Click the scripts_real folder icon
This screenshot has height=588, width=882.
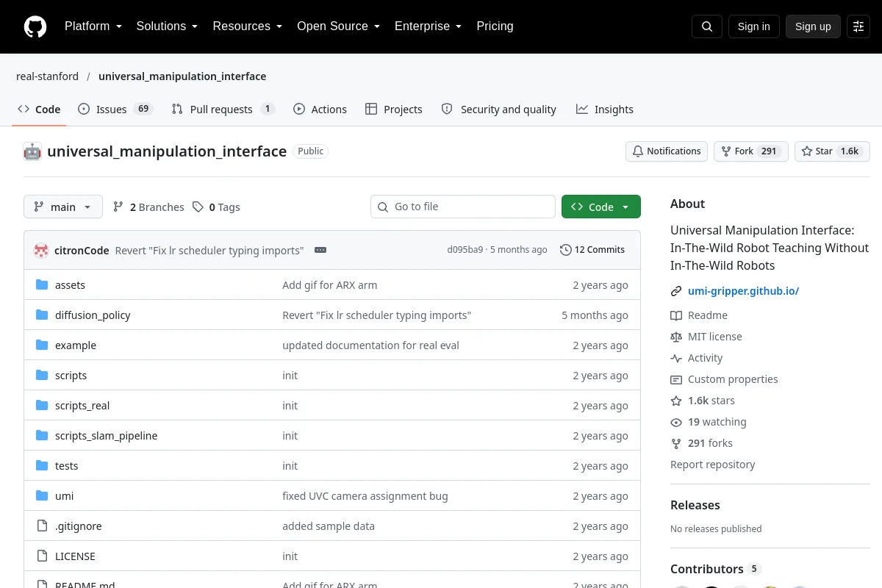coord(42,406)
